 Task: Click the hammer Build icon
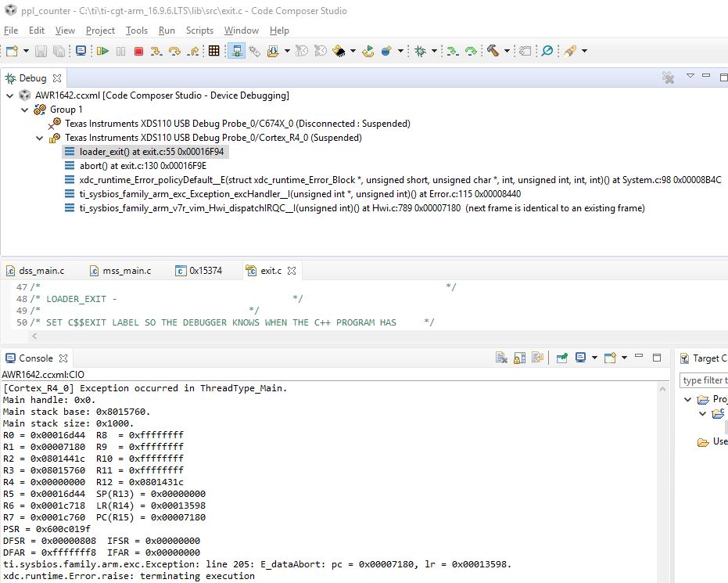coord(493,51)
